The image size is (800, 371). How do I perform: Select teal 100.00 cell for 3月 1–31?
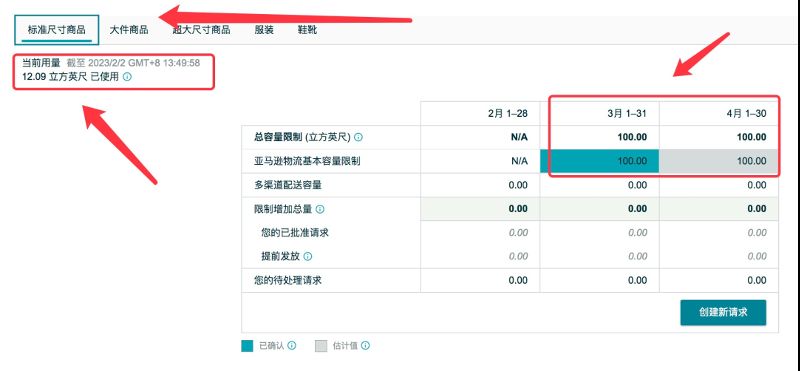(599, 161)
